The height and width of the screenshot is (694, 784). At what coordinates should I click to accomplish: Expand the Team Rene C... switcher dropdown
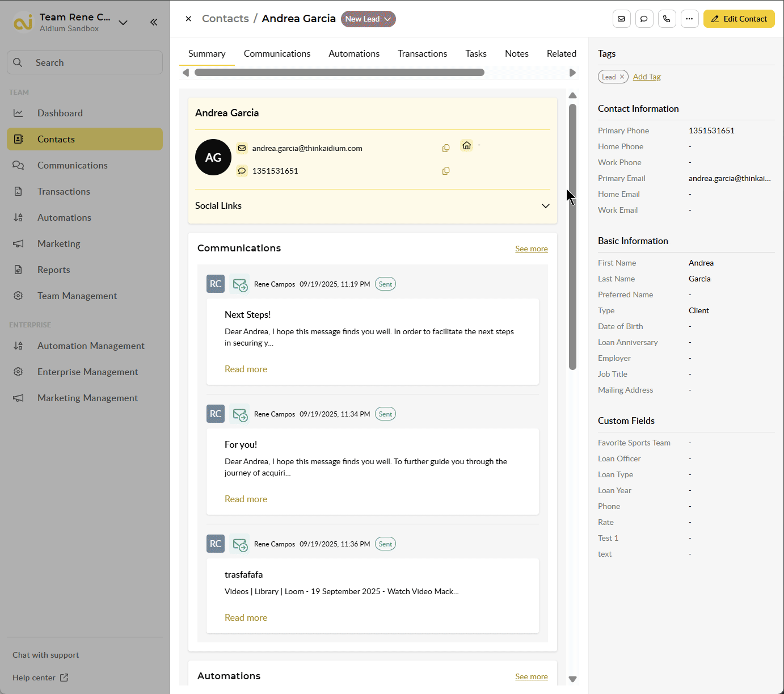coord(123,23)
